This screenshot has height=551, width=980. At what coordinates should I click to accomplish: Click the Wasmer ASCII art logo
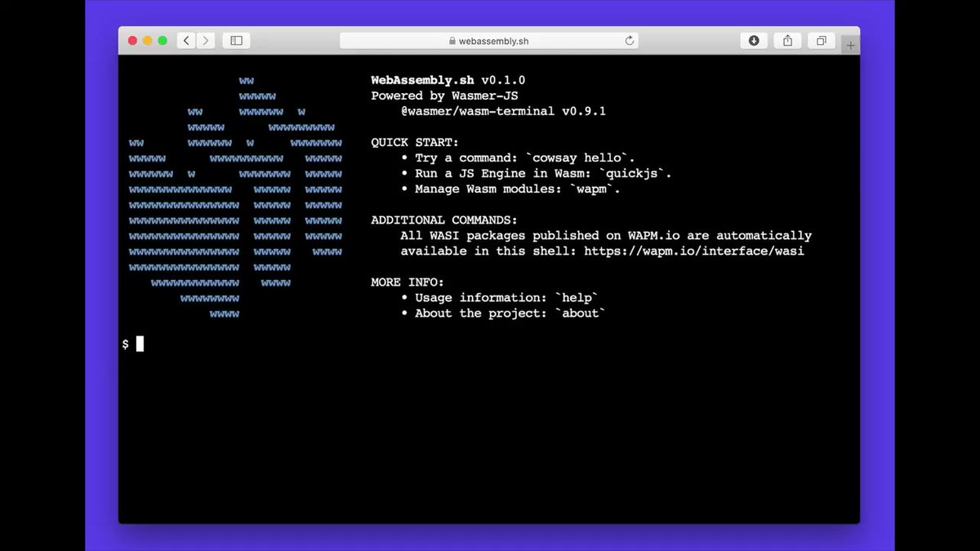click(235, 197)
